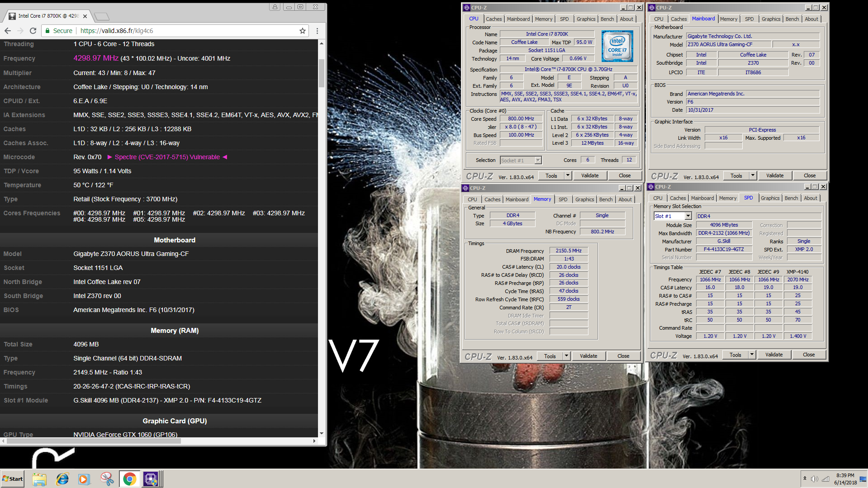
Task: Click the Spectre CVE-2017-5715 Vulnerable link
Action: 167,157
